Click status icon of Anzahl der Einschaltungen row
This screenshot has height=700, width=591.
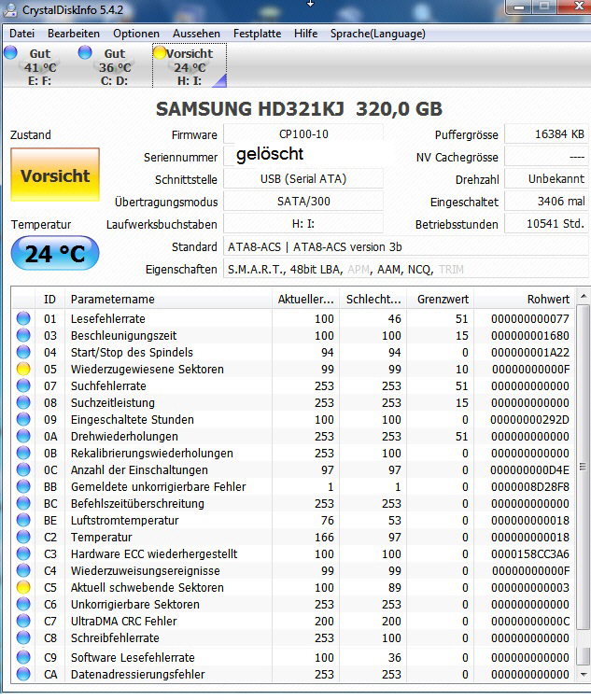point(23,469)
